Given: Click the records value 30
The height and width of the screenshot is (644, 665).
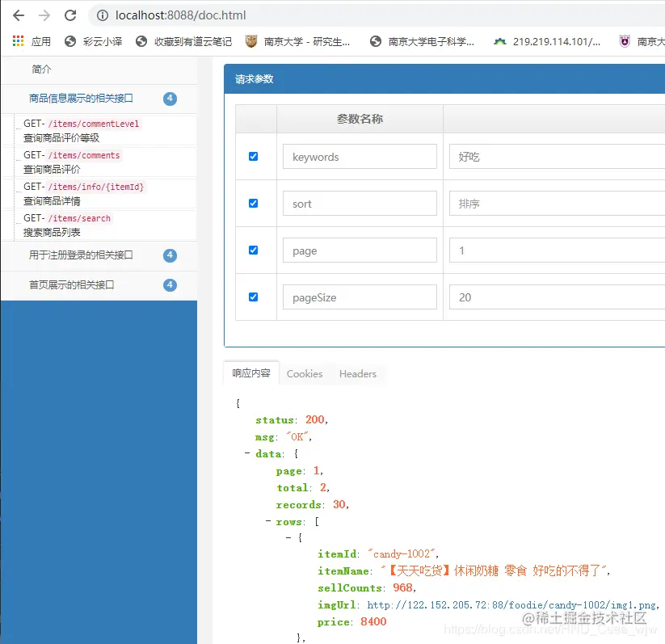Looking at the screenshot, I should (x=339, y=504).
